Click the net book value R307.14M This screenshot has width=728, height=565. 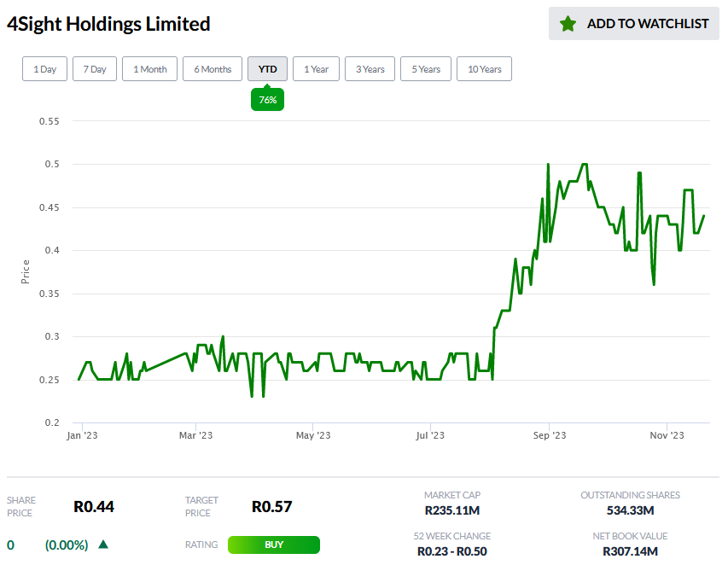click(630, 551)
